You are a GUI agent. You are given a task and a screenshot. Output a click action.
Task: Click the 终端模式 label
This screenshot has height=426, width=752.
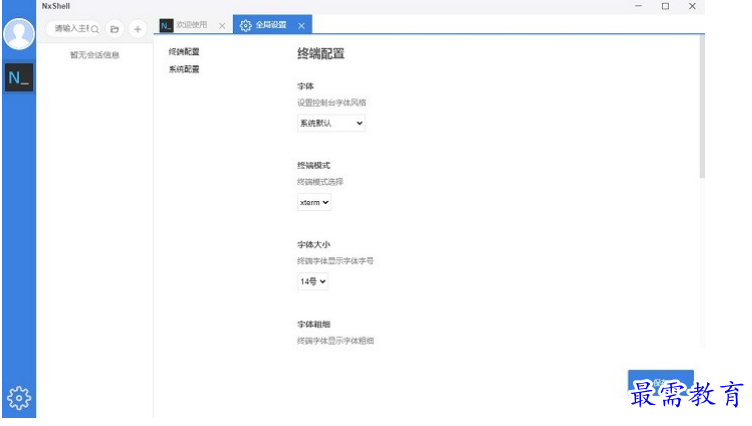coord(314,165)
